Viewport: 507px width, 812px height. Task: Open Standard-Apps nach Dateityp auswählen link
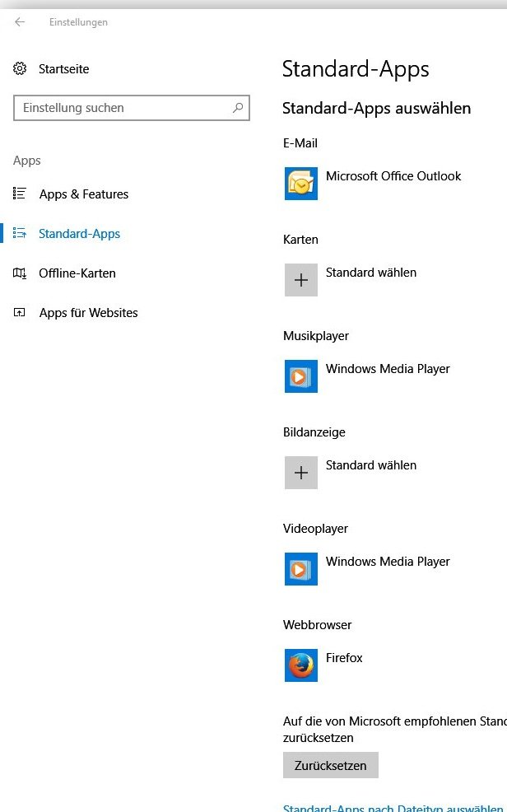[393, 807]
